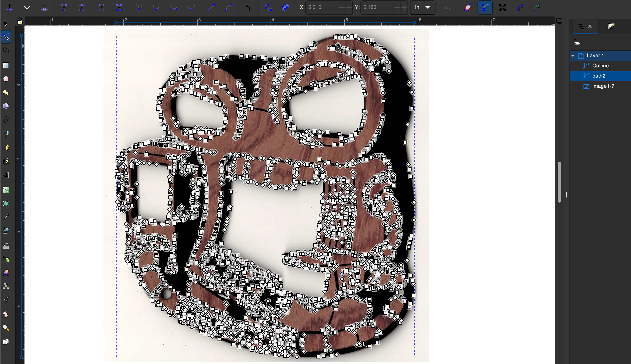The image size is (631, 364).
Task: Delete the selected nodes
Action: pyautogui.click(x=45, y=7)
